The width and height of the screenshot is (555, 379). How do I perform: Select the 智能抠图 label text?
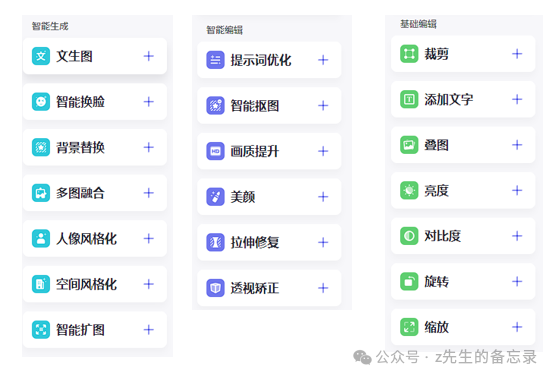255,105
